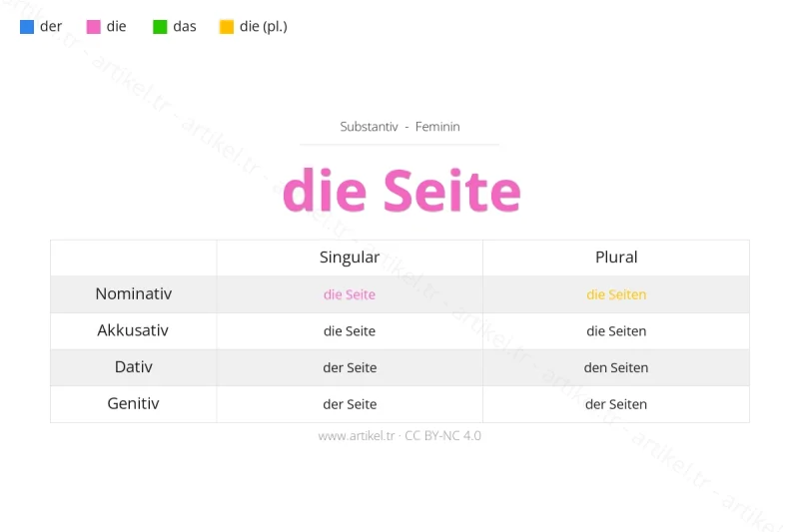This screenshot has width=799, height=532.
Task: Click the dative singular 'der Seite' cell
Action: coord(350,367)
